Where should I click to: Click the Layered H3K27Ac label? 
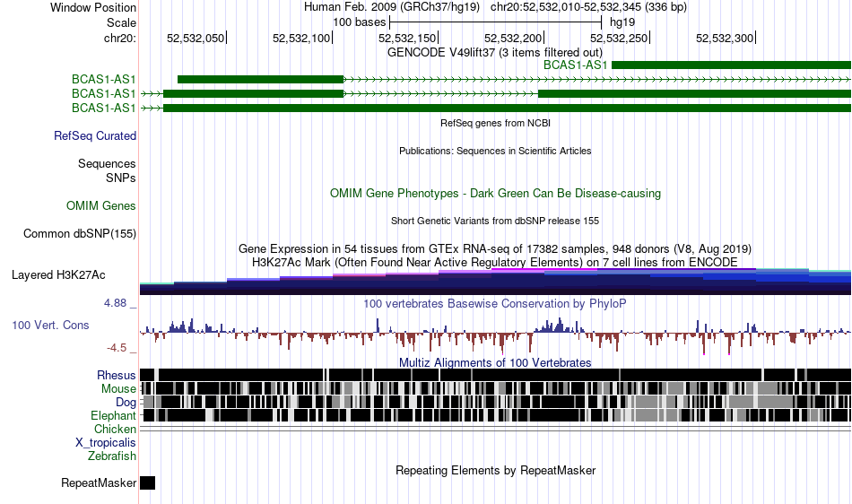58,274
